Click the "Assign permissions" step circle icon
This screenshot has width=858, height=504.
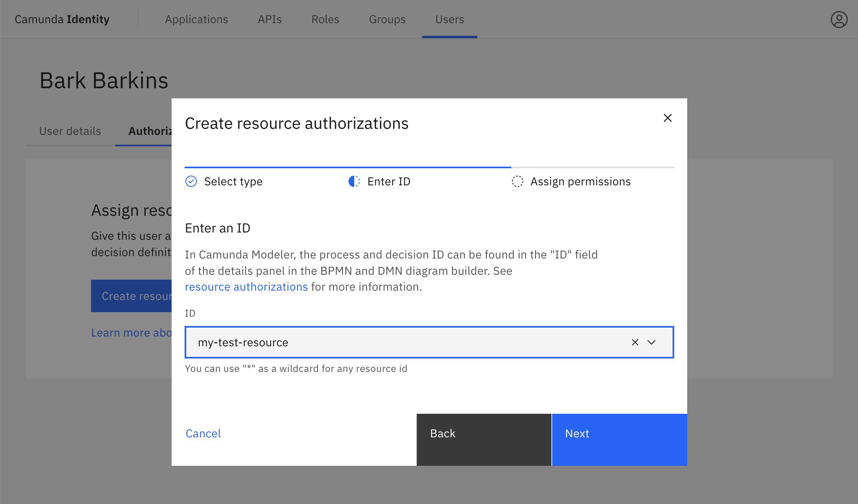click(518, 182)
